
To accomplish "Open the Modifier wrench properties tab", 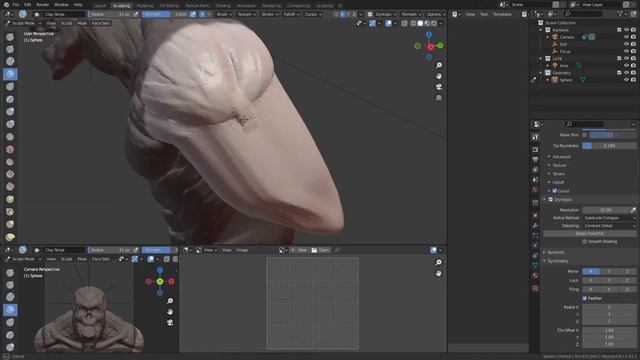I will tap(535, 226).
